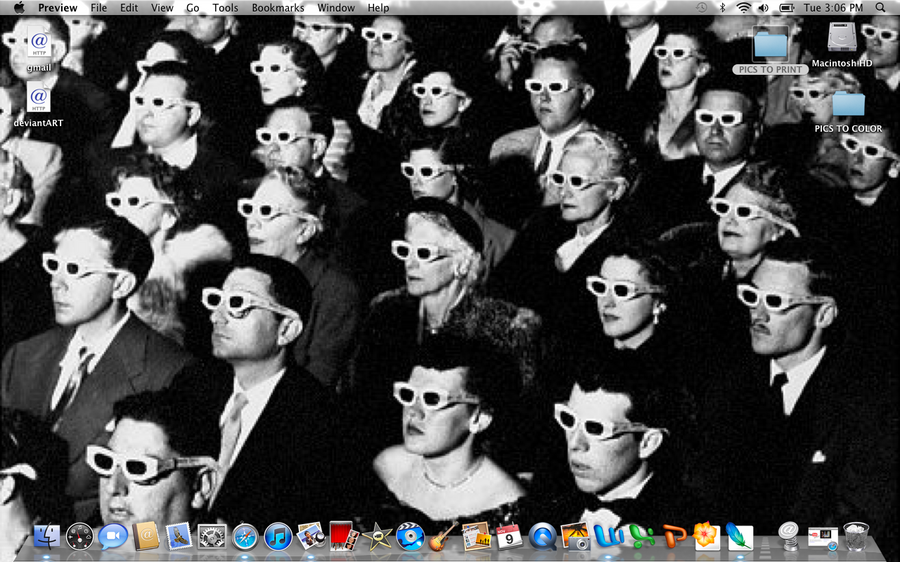This screenshot has height=562, width=900.
Task: Launch Microsoft PowerPoint from dock
Action: point(674,537)
